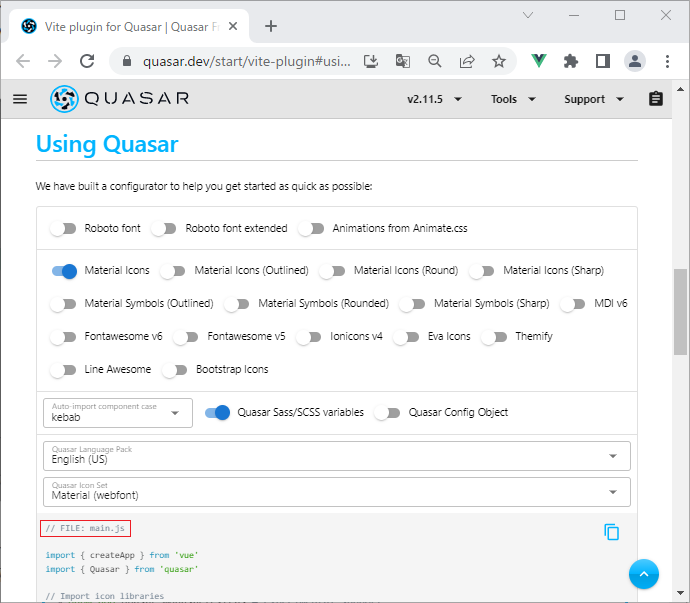
Task: Disable Quasar Sass/SCSS variables toggle
Action: click(217, 412)
